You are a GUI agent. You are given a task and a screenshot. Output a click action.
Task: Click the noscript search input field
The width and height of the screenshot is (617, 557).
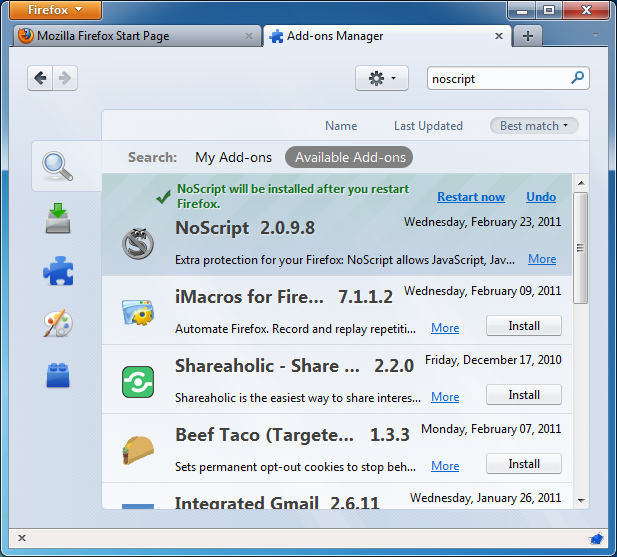[497, 78]
